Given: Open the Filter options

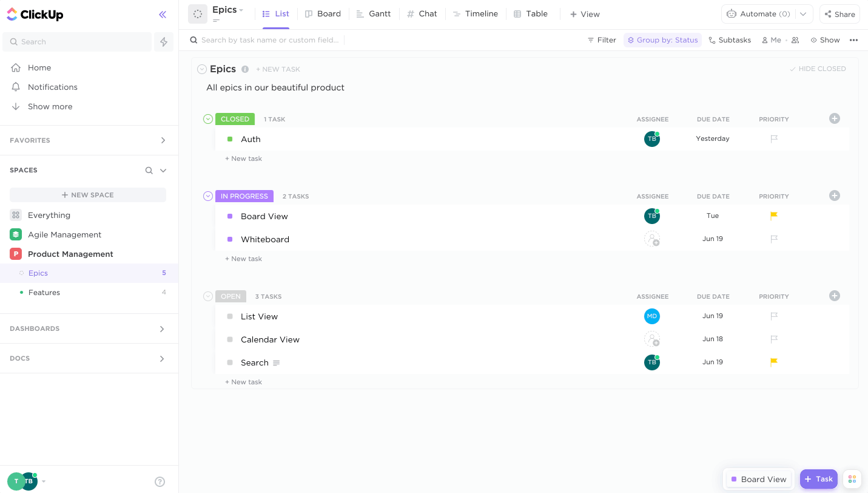Looking at the screenshot, I should point(601,39).
